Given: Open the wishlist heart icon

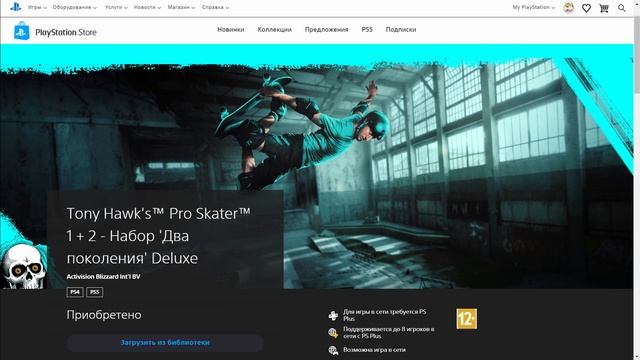Looking at the screenshot, I should 586,8.
